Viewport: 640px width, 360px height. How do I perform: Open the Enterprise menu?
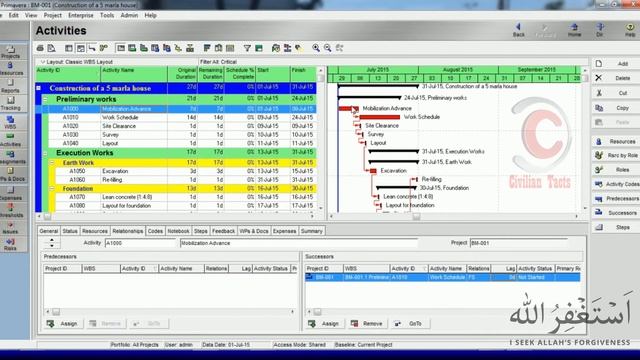pyautogui.click(x=81, y=16)
